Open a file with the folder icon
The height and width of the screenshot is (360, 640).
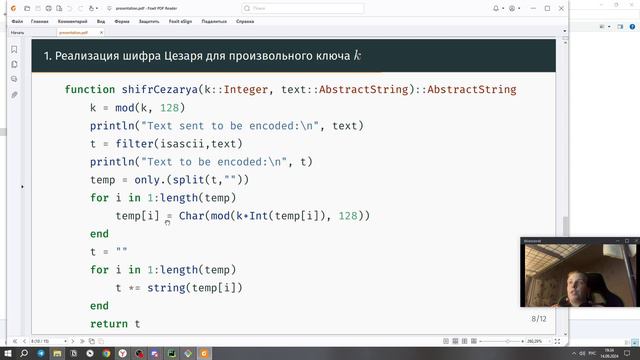click(x=27, y=8)
